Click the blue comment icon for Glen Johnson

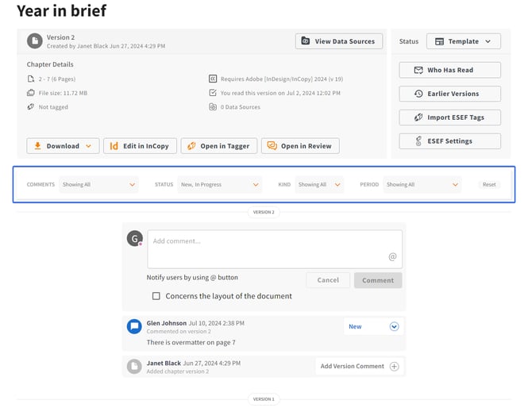tap(134, 326)
